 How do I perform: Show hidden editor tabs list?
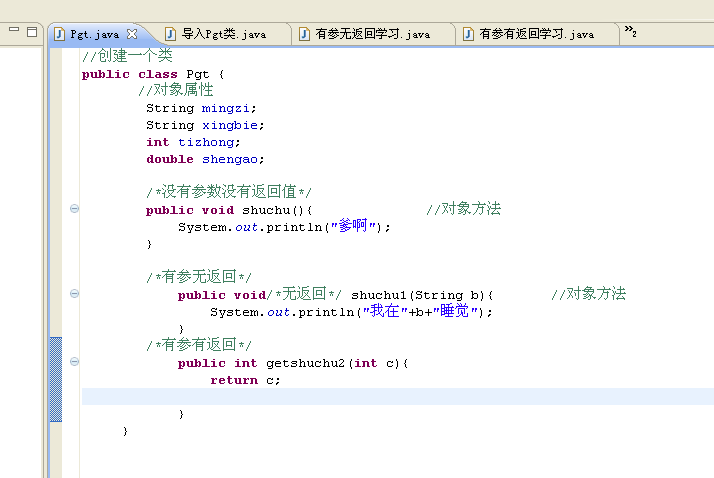pos(631,31)
